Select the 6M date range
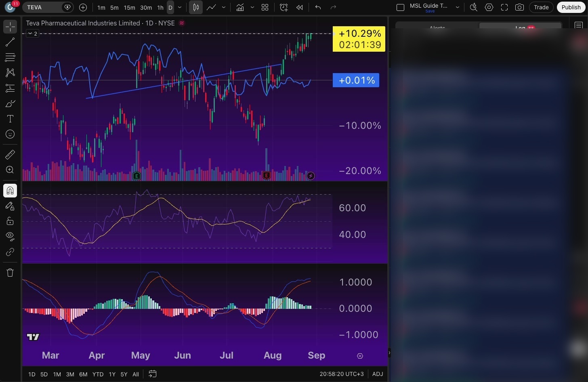This screenshot has height=382, width=588. coord(83,374)
